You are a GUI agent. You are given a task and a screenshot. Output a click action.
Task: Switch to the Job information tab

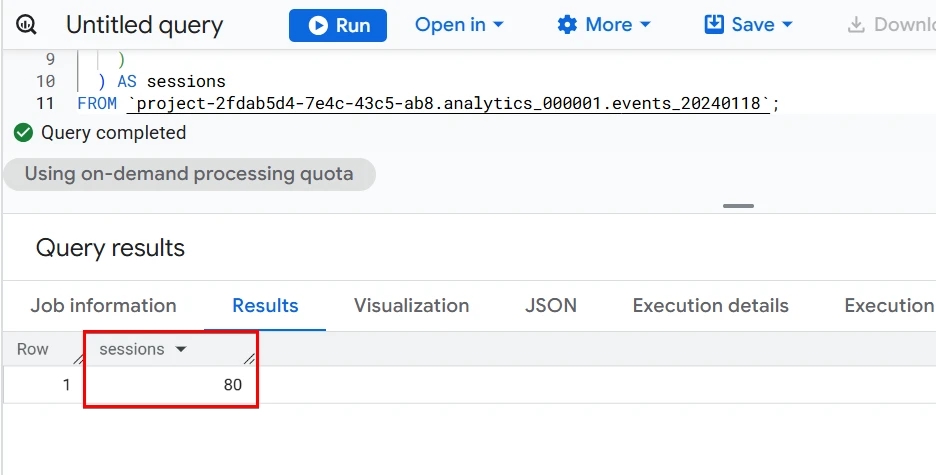[x=103, y=306]
